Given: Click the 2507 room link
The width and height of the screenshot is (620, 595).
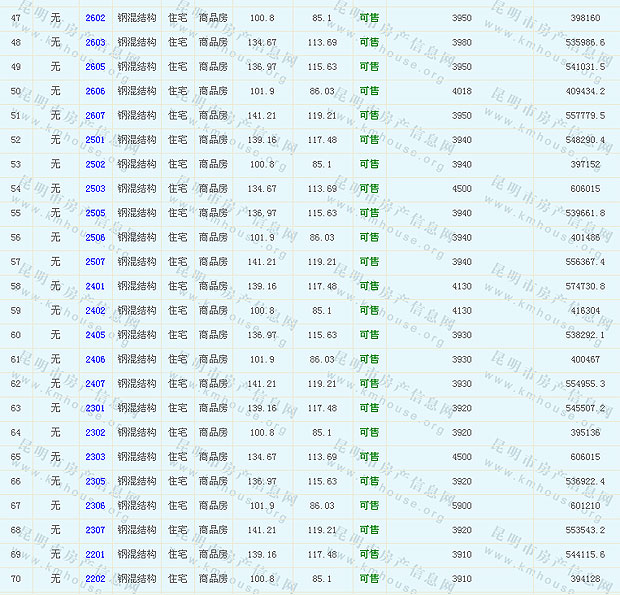Looking at the screenshot, I should tap(95, 262).
